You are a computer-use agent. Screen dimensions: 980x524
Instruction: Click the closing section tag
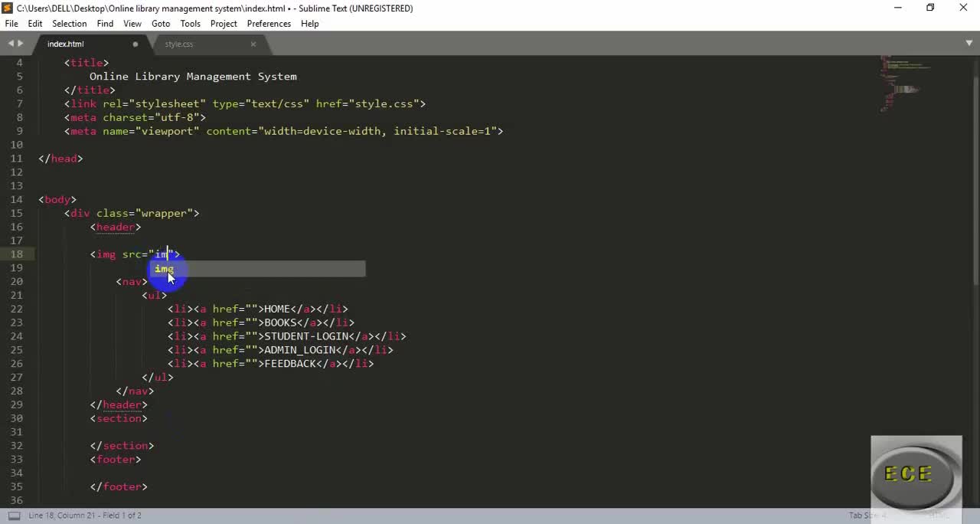coord(122,446)
